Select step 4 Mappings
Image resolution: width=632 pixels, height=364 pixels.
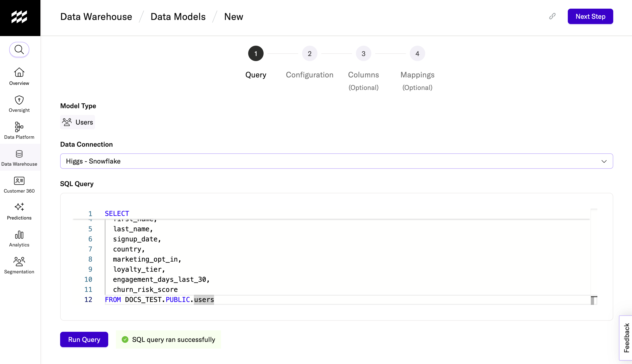point(417,54)
